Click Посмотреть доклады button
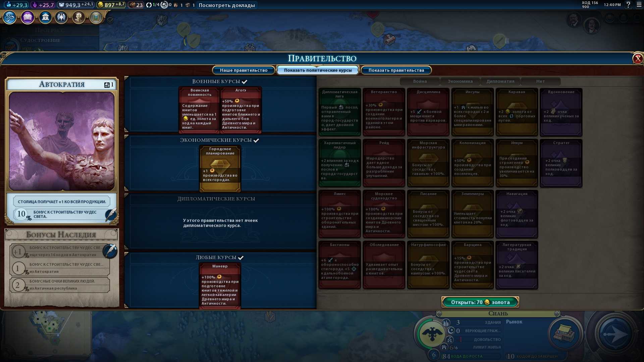Viewport: 644px width, 362px height. pos(227,5)
